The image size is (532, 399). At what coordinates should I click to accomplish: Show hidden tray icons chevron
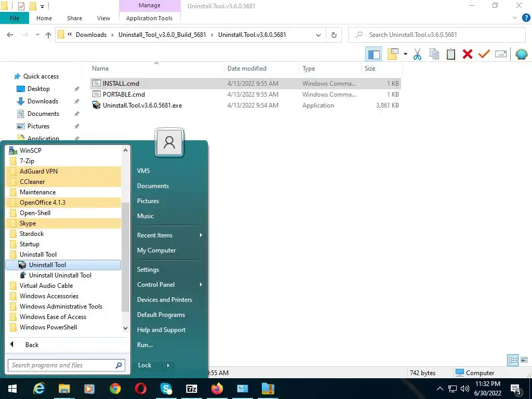(x=440, y=389)
